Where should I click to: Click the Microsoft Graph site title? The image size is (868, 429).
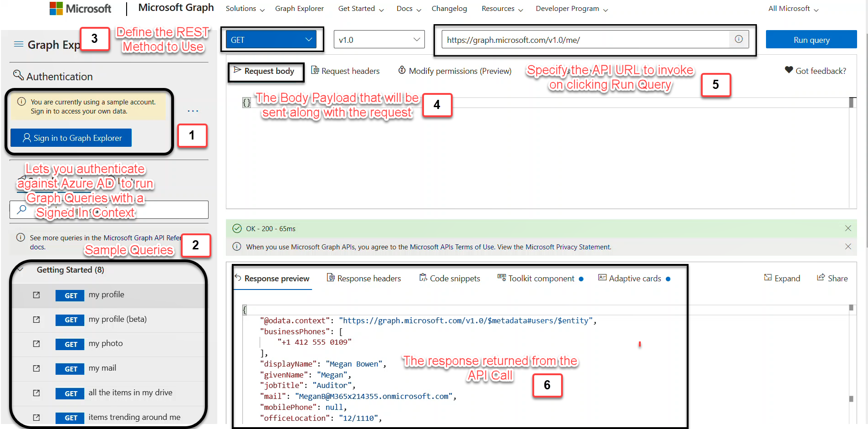pos(176,8)
